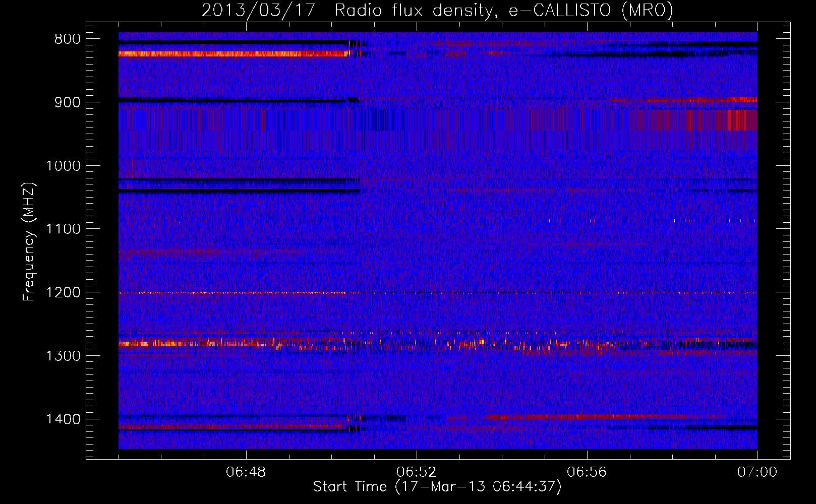Click the 1000 frequency tick label
The width and height of the screenshot is (816, 504).
(x=63, y=166)
